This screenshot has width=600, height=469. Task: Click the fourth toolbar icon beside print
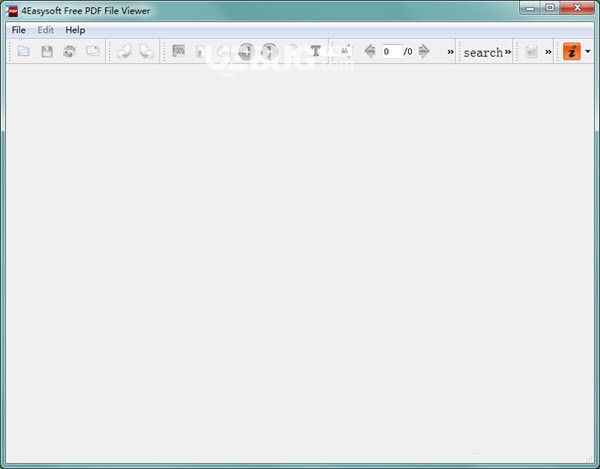click(93, 51)
